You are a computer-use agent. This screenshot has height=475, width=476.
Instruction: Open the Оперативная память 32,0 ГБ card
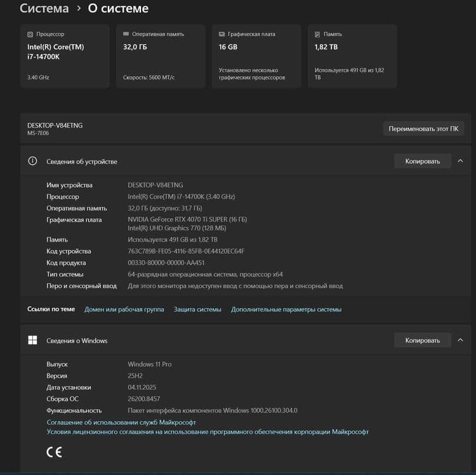[161, 56]
